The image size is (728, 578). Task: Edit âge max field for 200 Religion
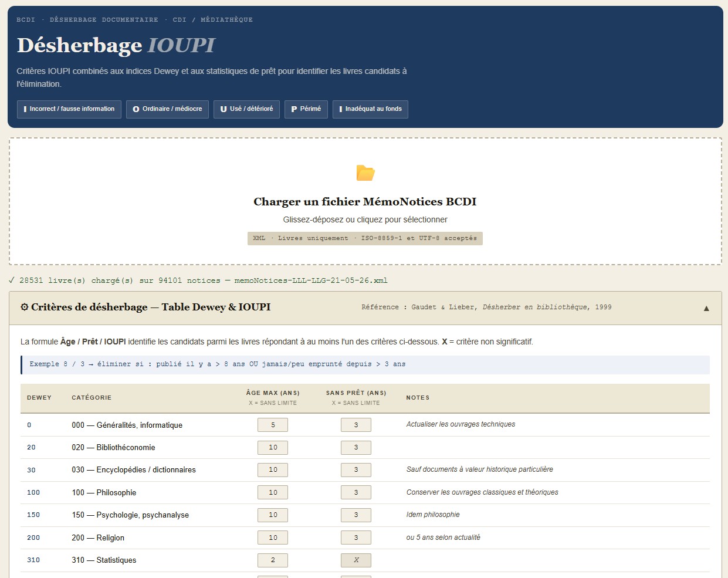pyautogui.click(x=273, y=538)
